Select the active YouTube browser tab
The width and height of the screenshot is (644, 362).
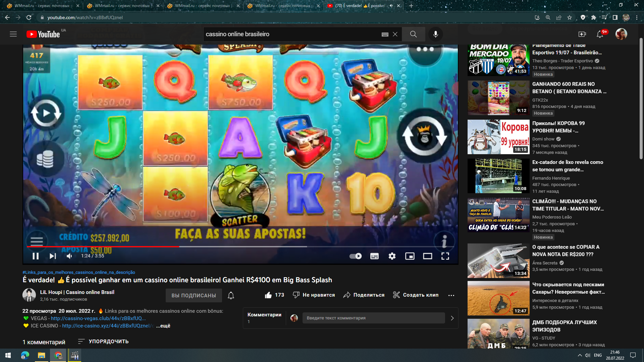click(363, 6)
